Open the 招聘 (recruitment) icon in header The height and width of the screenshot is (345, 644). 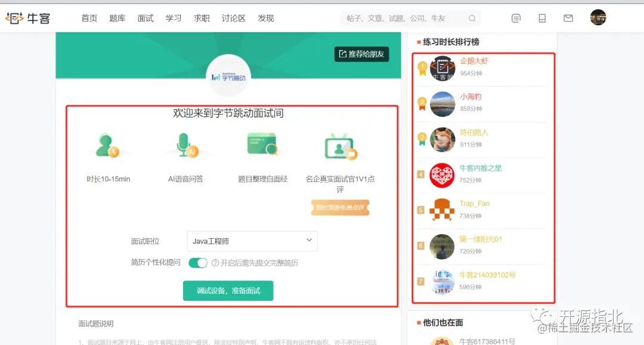[x=516, y=18]
